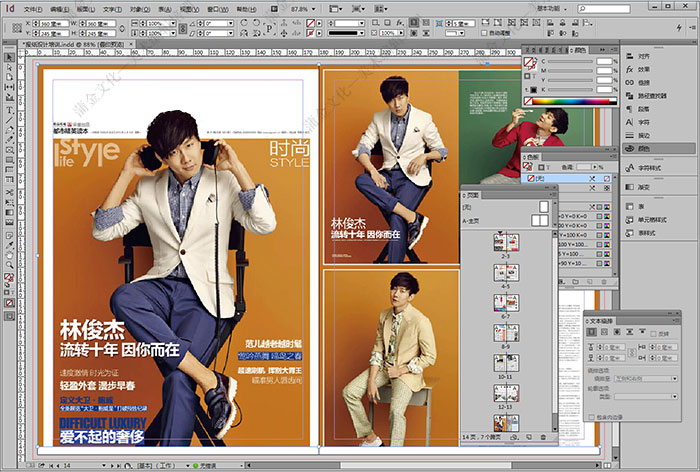This screenshot has height=472, width=700.
Task: Click the 页面 (Pages) panel tab
Action: pos(471,196)
